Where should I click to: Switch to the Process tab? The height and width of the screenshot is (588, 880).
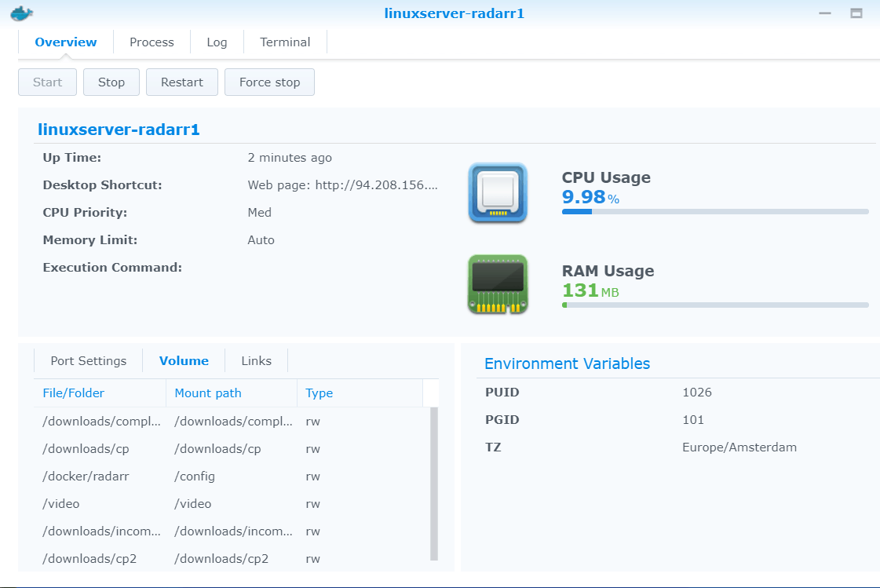point(152,42)
